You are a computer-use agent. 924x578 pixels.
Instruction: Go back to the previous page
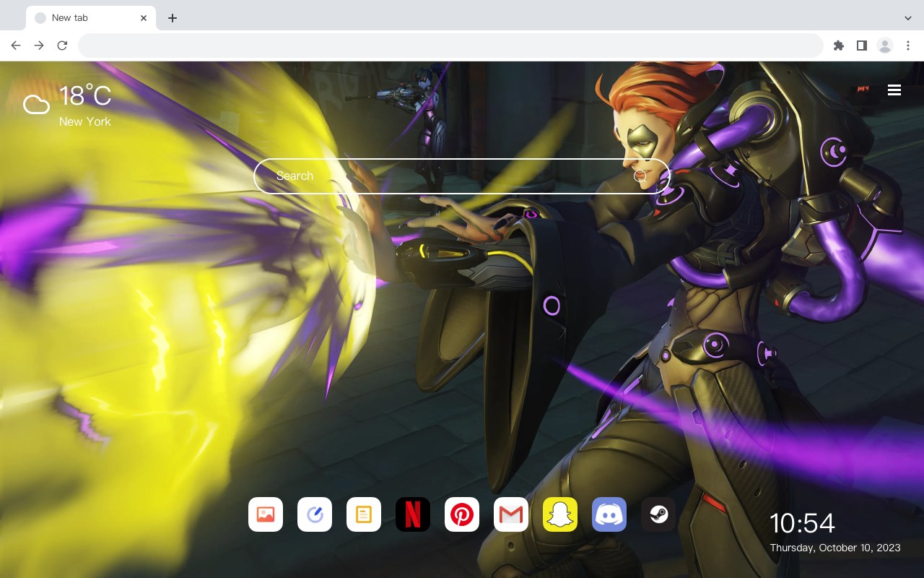16,46
